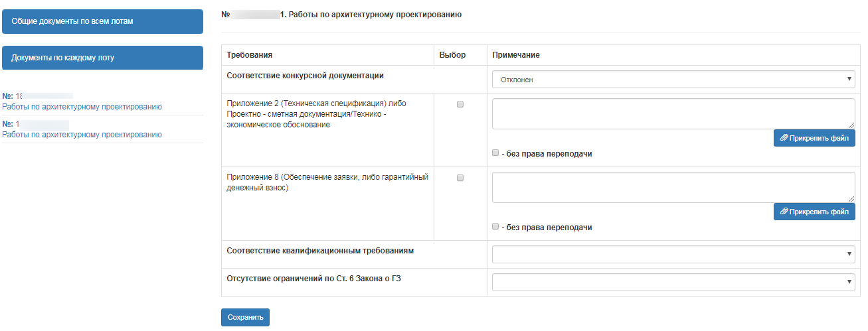Click the 'Примечание' column header
This screenshot has height=331, width=868.
coord(516,55)
